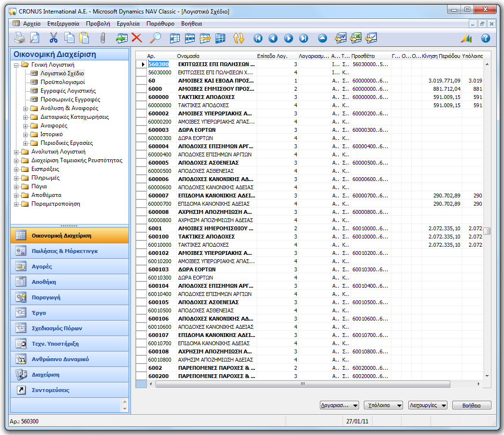Switch to Πωλήσεις & Μάρκετινγκ module

pyautogui.click(x=70, y=251)
